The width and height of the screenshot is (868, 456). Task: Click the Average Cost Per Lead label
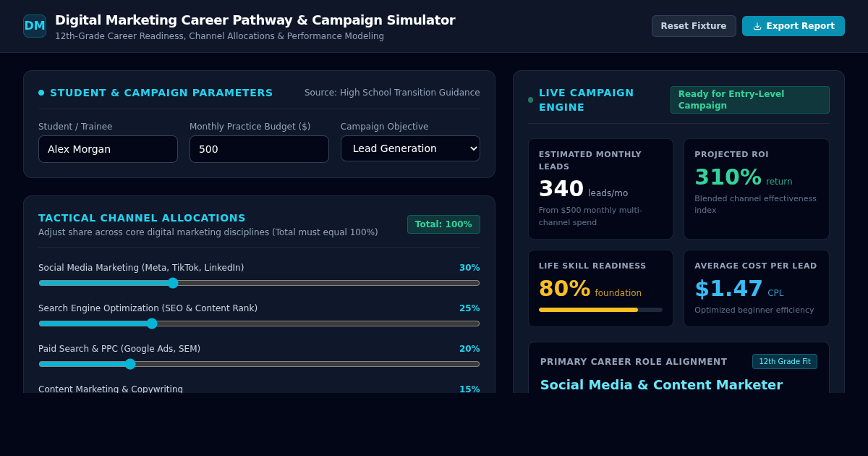tap(756, 266)
